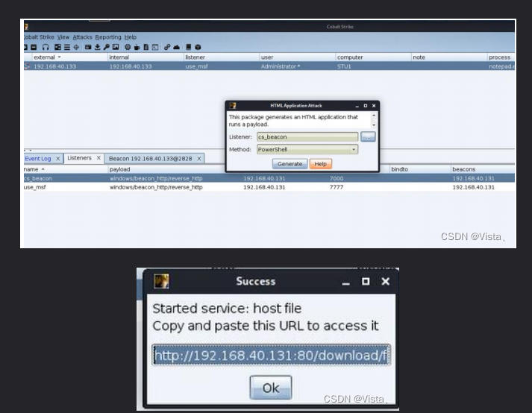Click scroll up arrow in dialog description
The image size is (532, 413).
(x=374, y=116)
